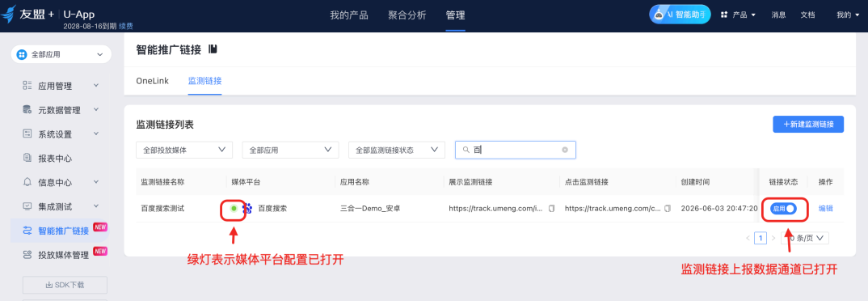The height and width of the screenshot is (301, 868).
Task: Open the 全部应用 filter dropdown in list
Action: [290, 150]
